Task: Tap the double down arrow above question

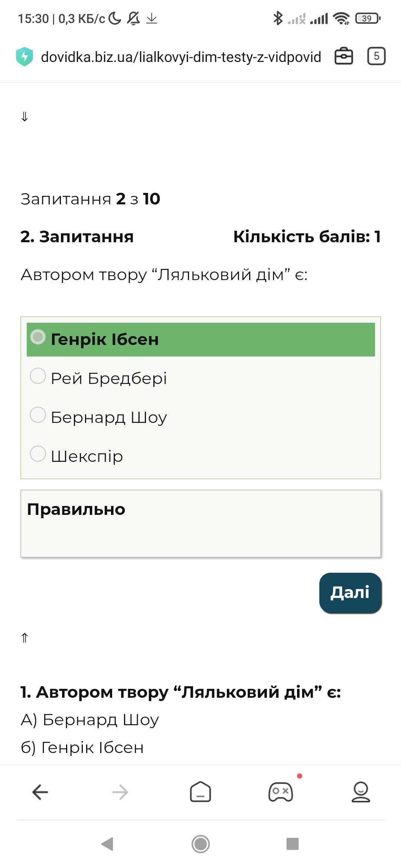Action: coord(25,117)
